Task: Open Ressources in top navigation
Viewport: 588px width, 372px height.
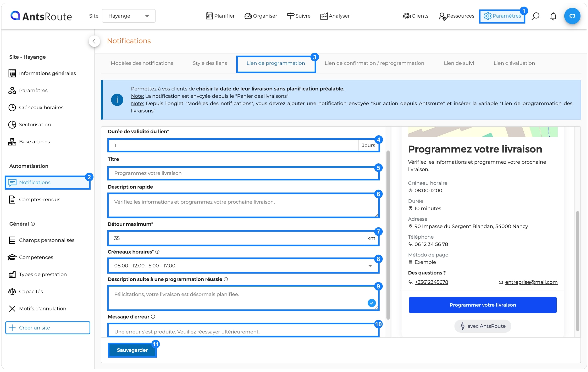Action: 456,16
